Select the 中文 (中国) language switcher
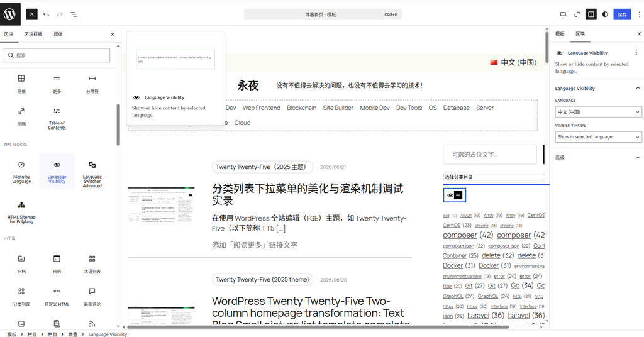Viewport: 644px width, 337px height. click(x=513, y=62)
